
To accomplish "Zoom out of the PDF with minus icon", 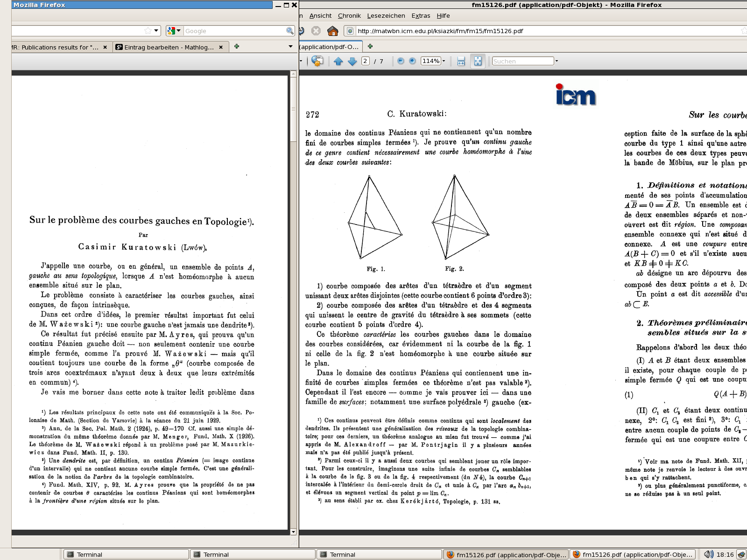I will pyautogui.click(x=401, y=61).
